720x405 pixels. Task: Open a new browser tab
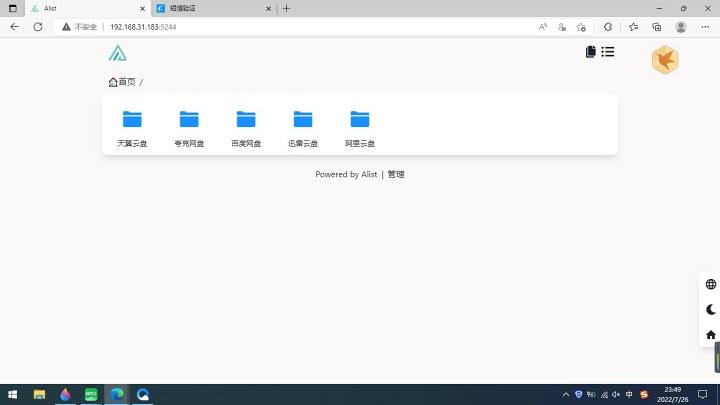click(287, 8)
